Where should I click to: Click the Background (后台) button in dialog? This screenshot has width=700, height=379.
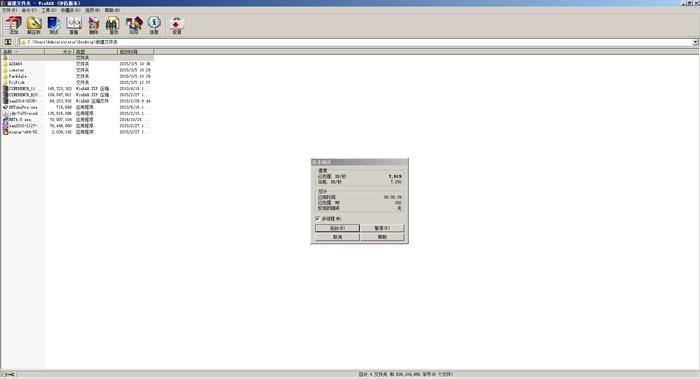[337, 228]
